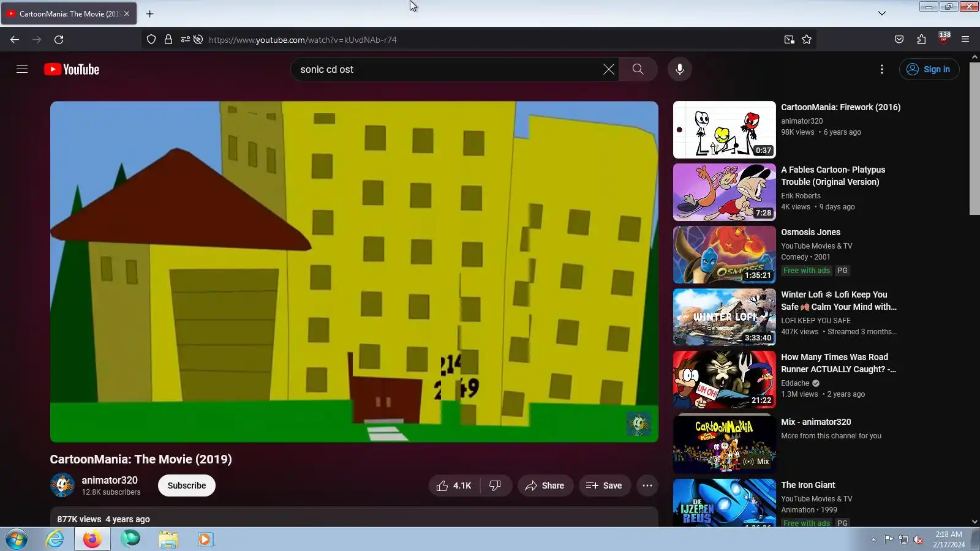Open the clock showing 2:18 AM

click(x=949, y=539)
